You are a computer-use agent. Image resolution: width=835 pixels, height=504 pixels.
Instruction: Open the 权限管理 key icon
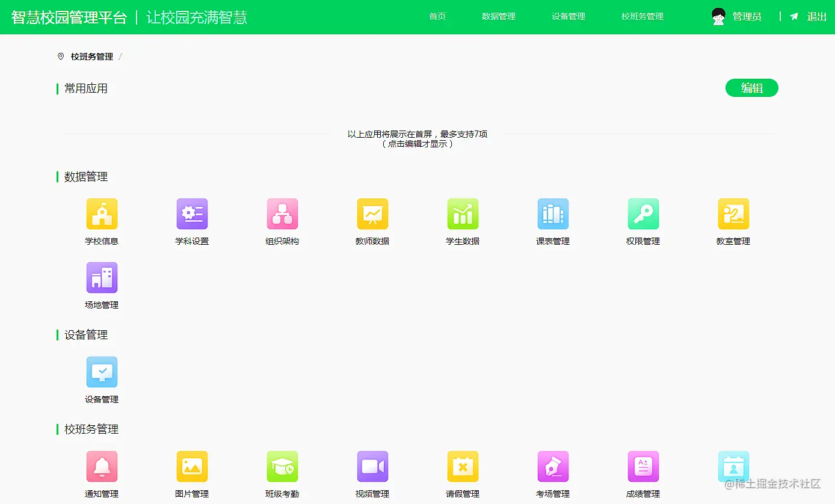pyautogui.click(x=642, y=214)
